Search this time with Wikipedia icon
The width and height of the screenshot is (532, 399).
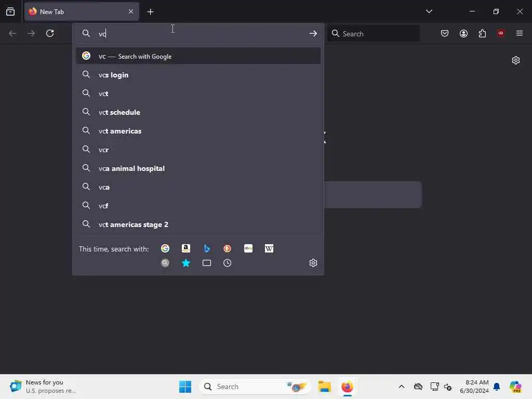pos(269,248)
